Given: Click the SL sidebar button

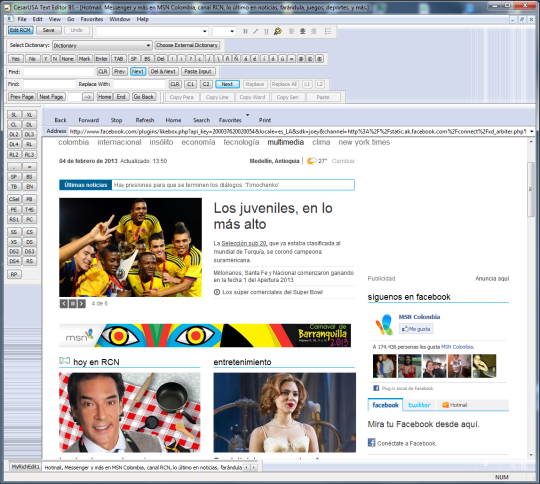Looking at the screenshot, I should [14, 115].
